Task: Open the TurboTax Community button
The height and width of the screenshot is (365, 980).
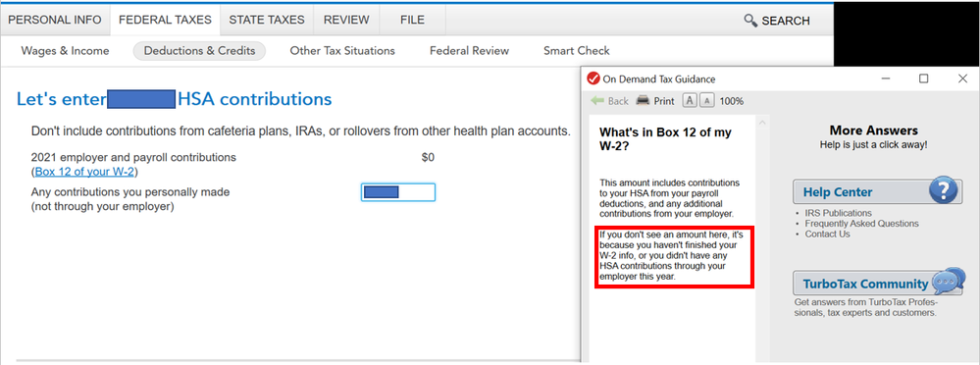Action: click(x=878, y=284)
